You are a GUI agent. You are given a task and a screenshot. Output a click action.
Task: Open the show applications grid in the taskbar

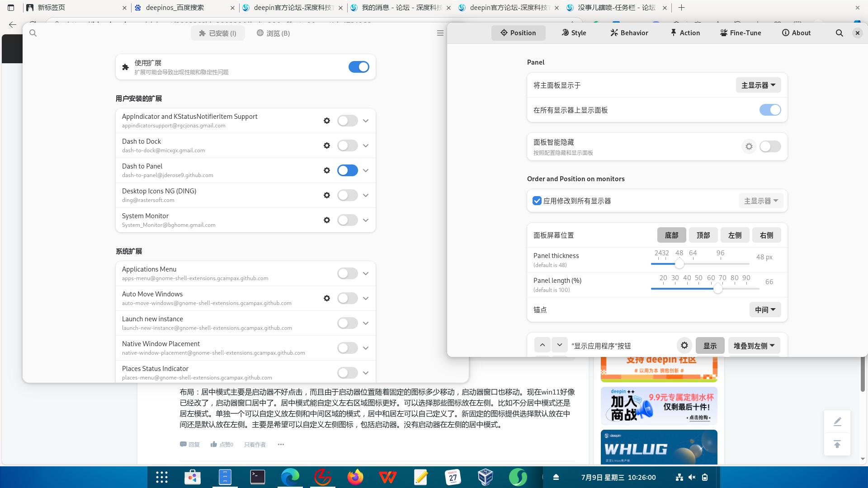click(162, 477)
